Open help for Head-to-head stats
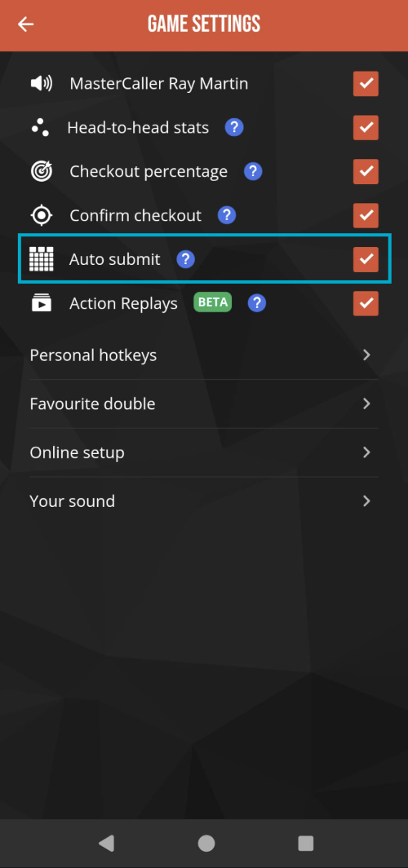 click(x=234, y=128)
